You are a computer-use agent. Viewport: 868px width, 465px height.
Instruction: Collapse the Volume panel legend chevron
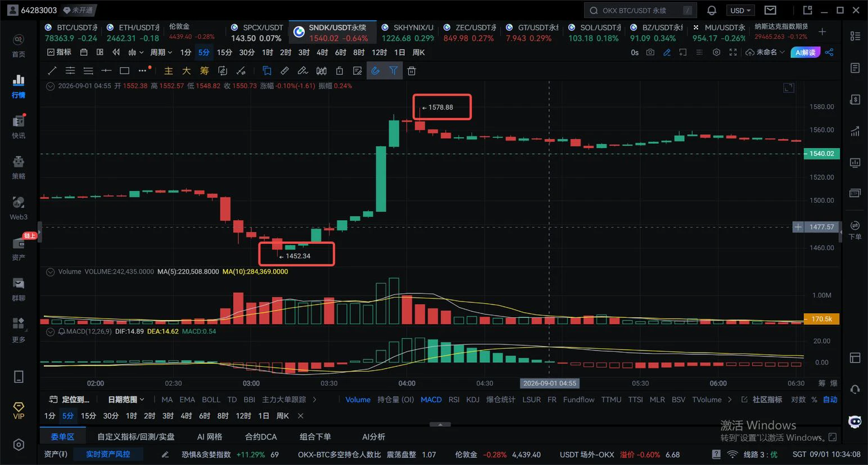(50, 272)
